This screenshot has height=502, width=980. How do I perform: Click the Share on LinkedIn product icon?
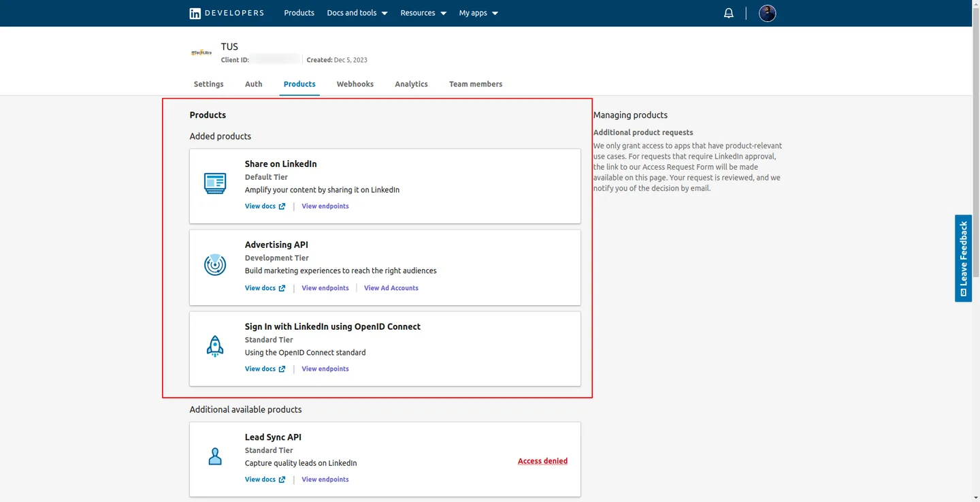click(x=215, y=183)
